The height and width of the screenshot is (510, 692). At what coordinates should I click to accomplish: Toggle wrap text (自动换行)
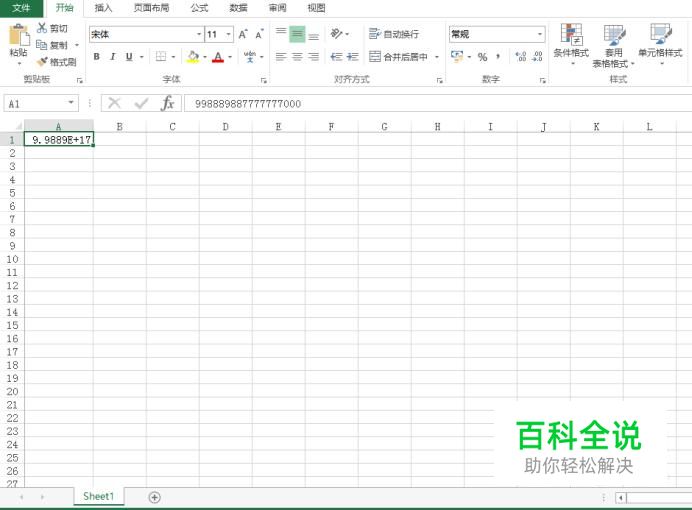pyautogui.click(x=394, y=34)
